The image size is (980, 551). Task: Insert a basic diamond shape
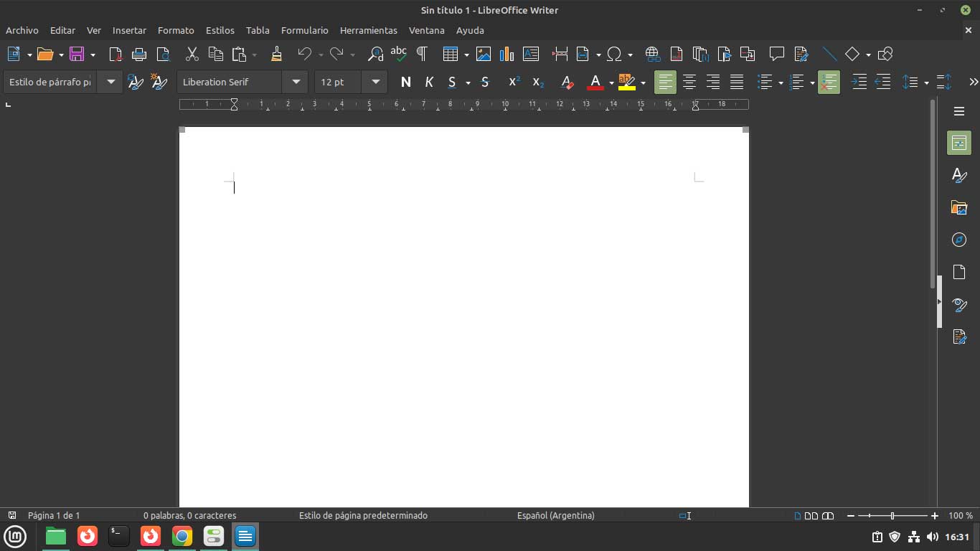[x=852, y=54]
